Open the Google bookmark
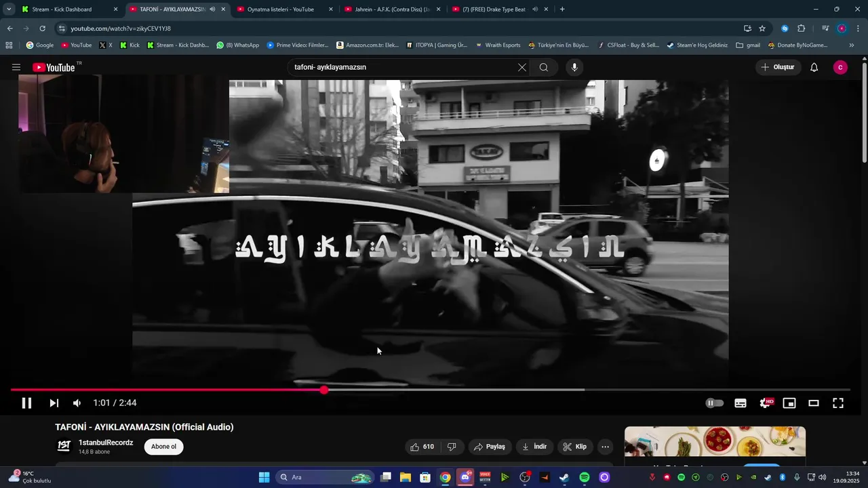Viewport: 868px width, 488px height. click(x=40, y=45)
